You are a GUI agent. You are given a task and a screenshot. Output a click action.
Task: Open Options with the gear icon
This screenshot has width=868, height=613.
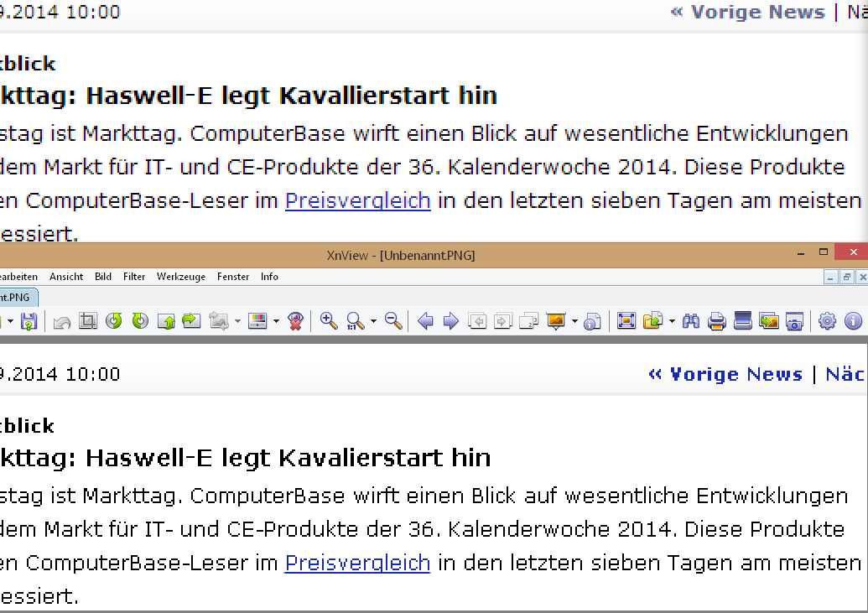coord(827,321)
